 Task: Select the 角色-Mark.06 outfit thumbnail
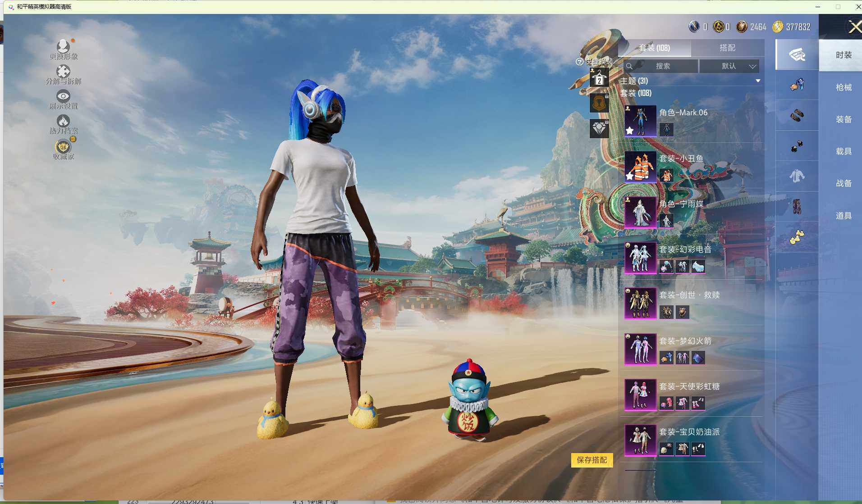pyautogui.click(x=640, y=121)
